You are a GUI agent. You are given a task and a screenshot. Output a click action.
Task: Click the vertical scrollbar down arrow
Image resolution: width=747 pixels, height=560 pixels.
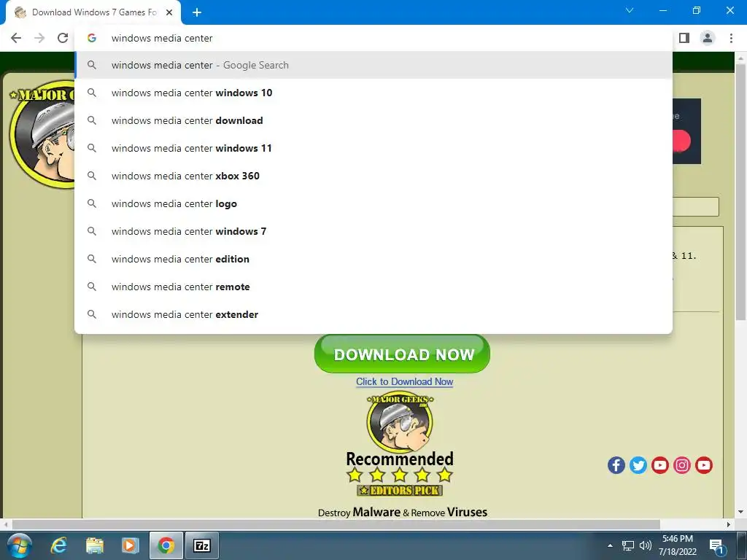tap(740, 512)
